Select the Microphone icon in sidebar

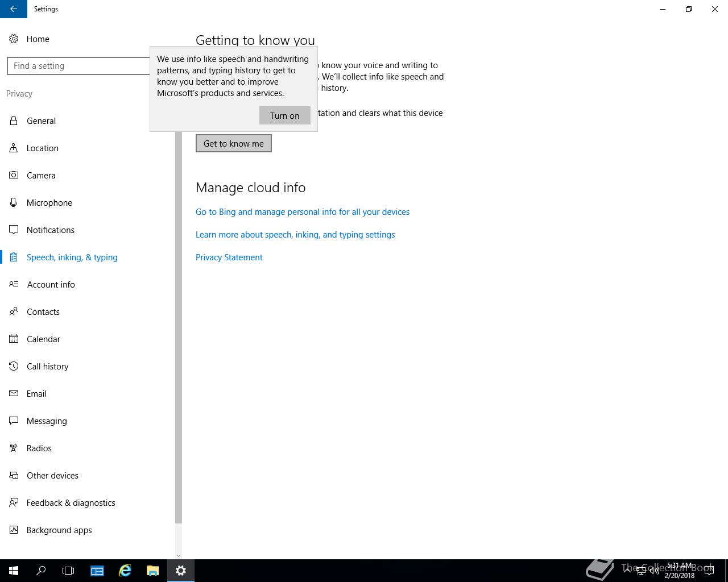click(x=14, y=202)
